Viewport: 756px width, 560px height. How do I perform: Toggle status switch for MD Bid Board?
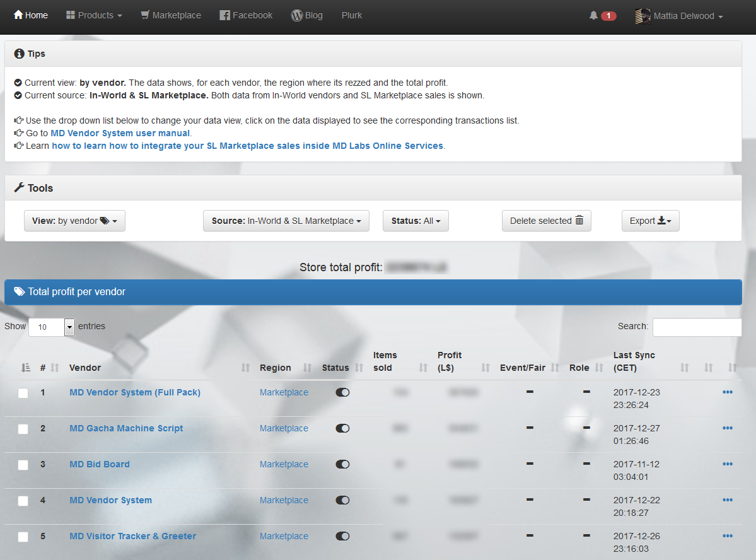click(x=343, y=465)
